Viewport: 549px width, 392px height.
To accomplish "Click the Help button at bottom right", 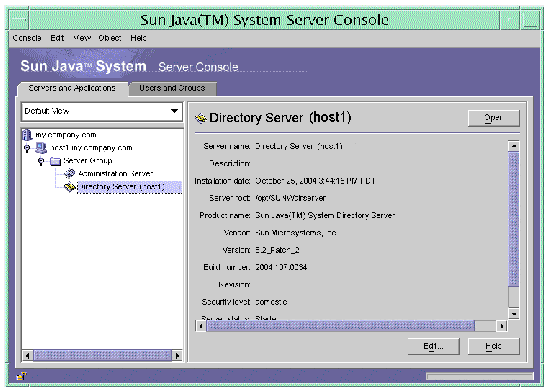I will coord(493,346).
